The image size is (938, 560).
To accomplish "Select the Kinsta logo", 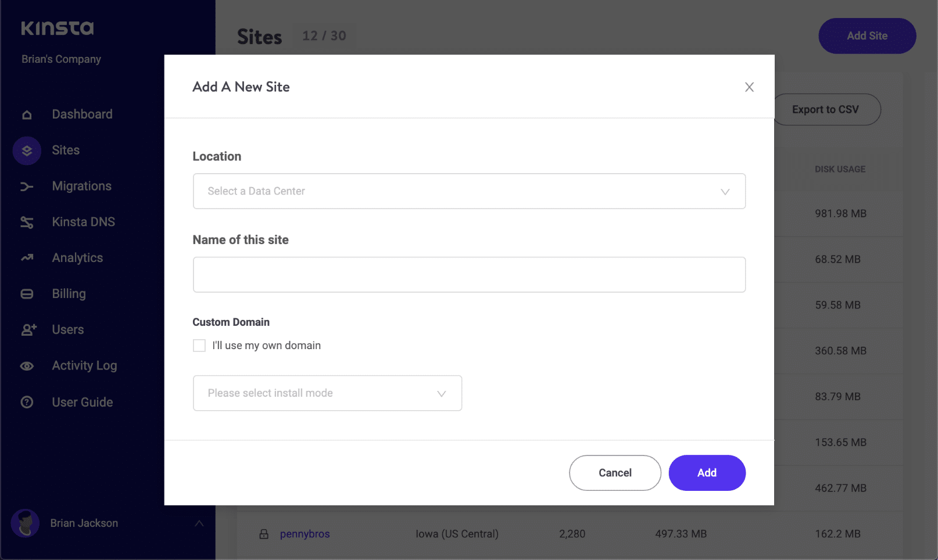I will (57, 27).
